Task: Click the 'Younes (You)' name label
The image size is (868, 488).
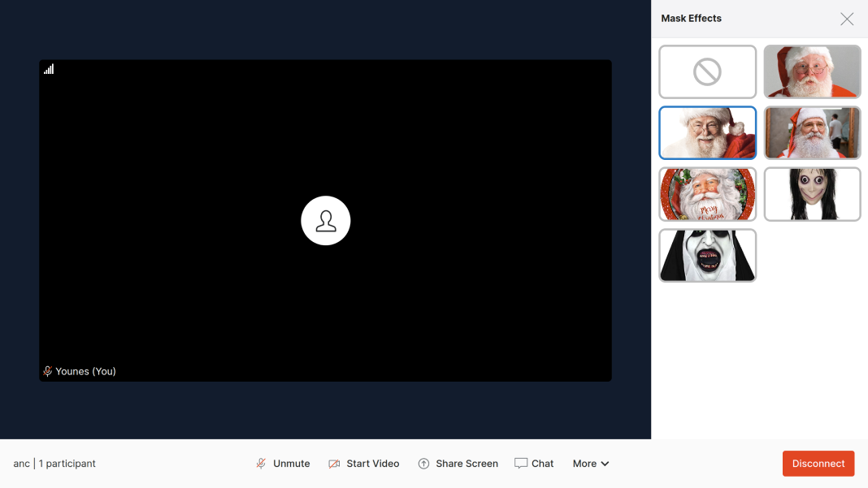Action: [86, 371]
